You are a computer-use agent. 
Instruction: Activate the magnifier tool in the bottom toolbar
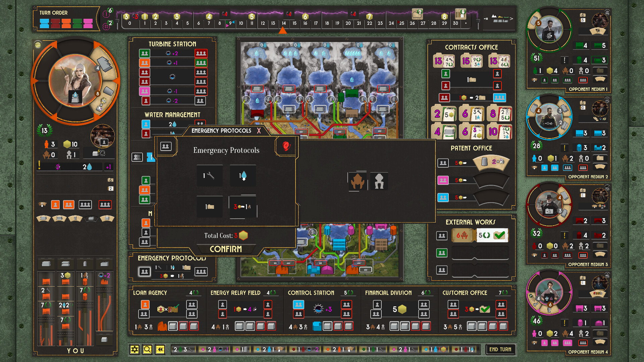pos(147,349)
